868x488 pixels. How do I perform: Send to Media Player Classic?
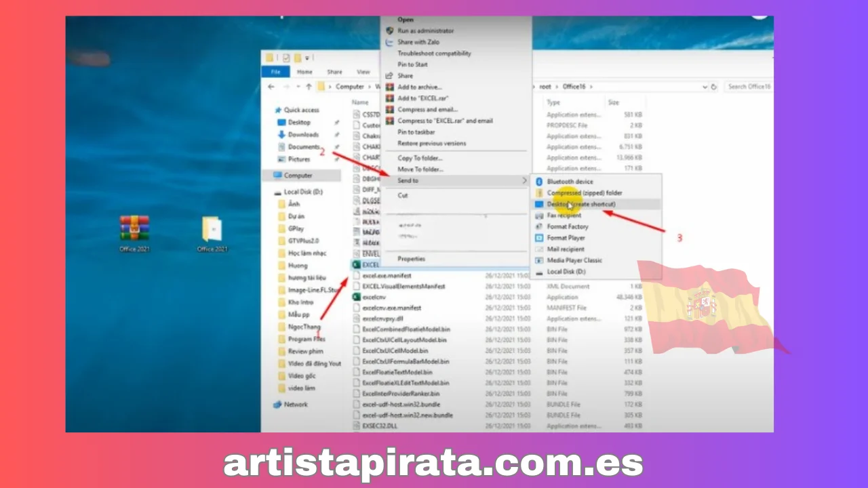574,260
